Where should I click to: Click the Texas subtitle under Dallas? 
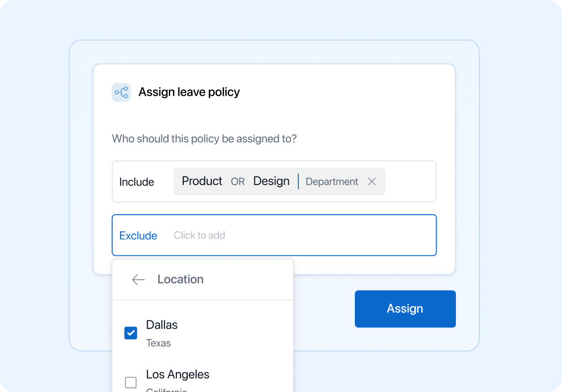[x=158, y=343]
